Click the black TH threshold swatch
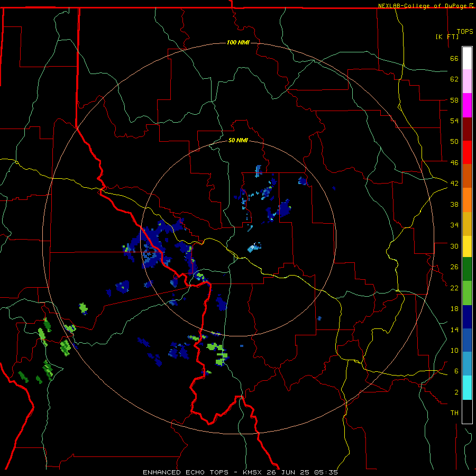 (x=467, y=411)
